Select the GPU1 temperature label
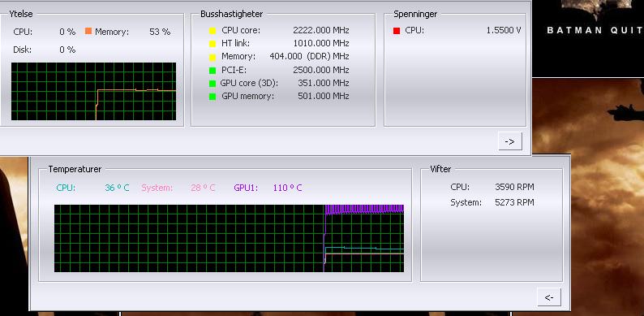Image resolution: width=644 pixels, height=316 pixels. click(x=246, y=188)
